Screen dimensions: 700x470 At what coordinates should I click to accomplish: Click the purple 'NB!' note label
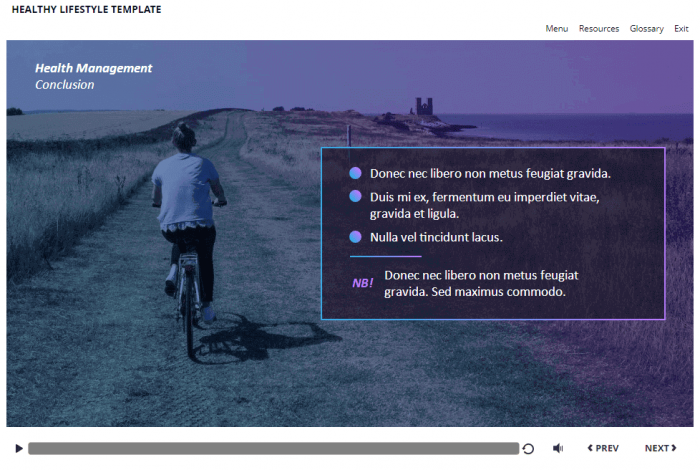click(x=362, y=283)
